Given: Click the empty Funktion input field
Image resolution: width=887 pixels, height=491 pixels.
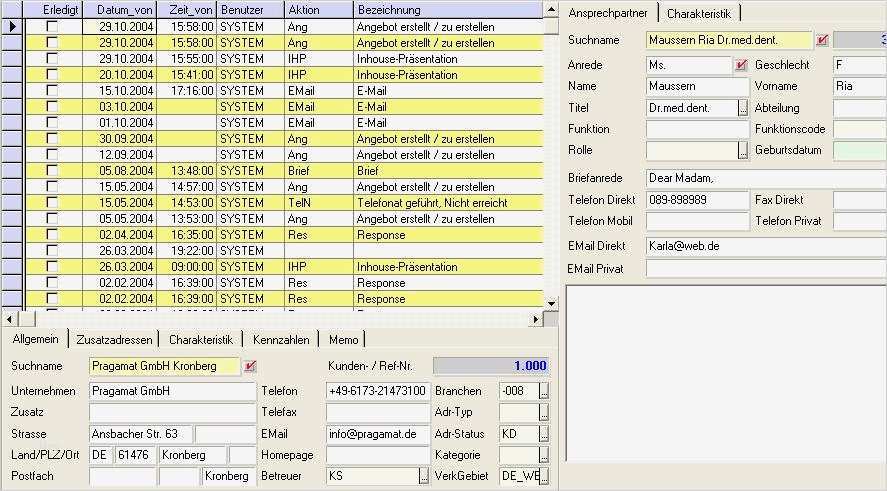Looking at the screenshot, I should (697, 129).
